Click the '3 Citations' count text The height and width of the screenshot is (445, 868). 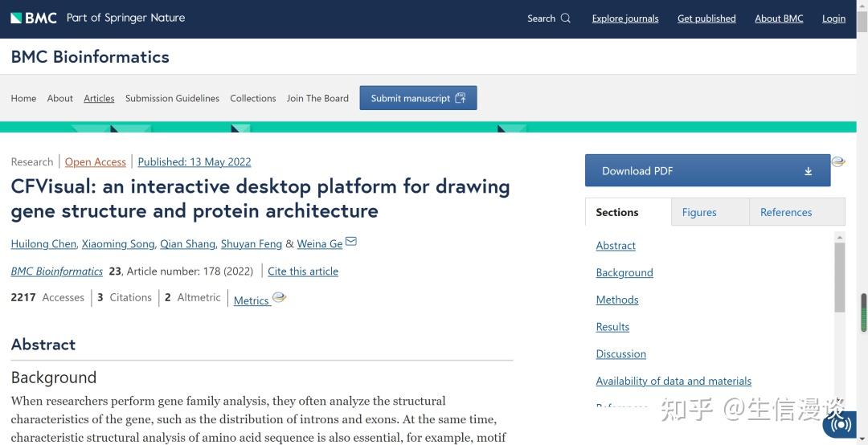tap(125, 298)
